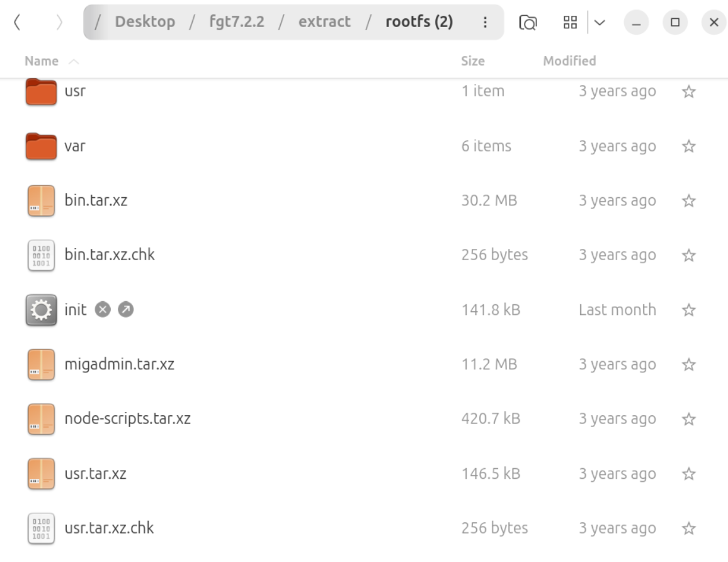
Task: Select the node-scripts.tar.xz file name
Action: pyautogui.click(x=128, y=419)
